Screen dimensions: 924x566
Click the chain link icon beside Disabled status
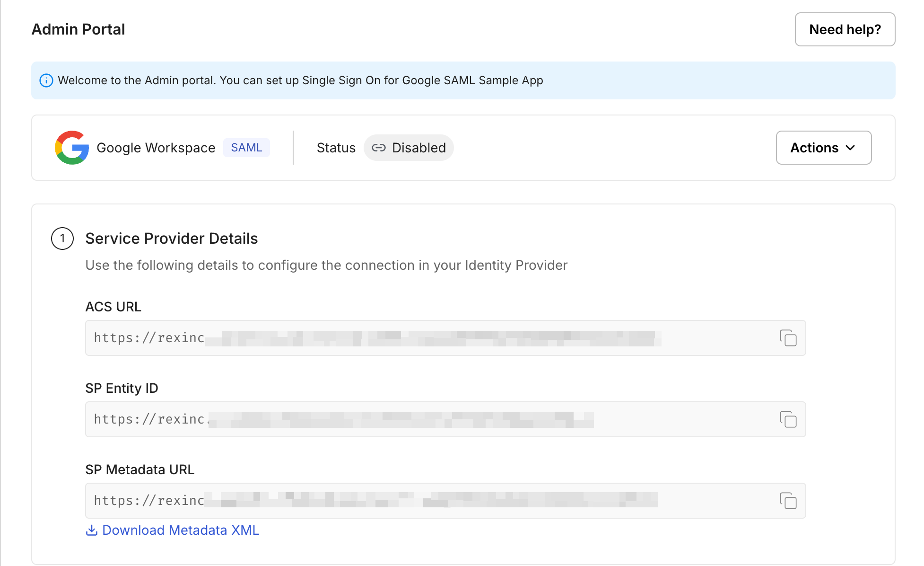click(x=379, y=148)
